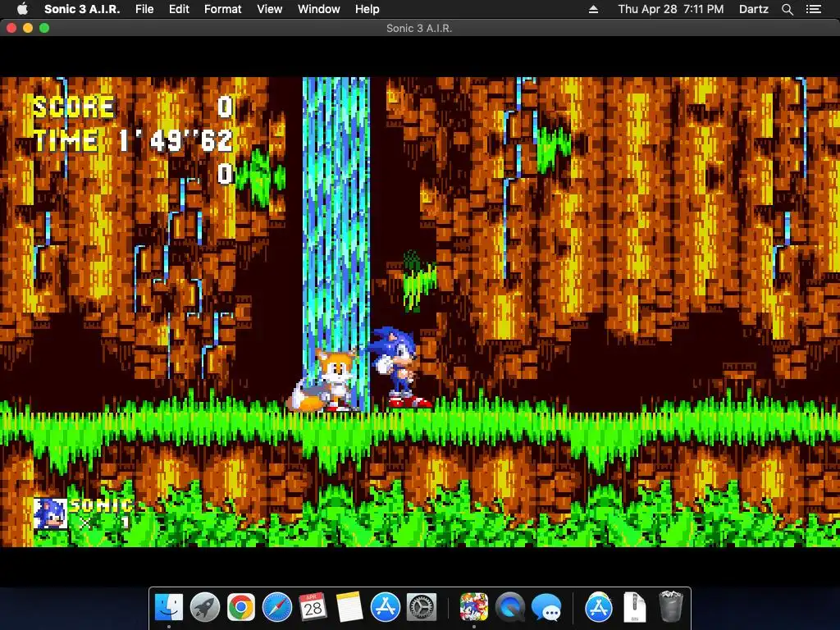Open the Edit menu
Viewport: 840px width, 630px height.
pyautogui.click(x=179, y=9)
